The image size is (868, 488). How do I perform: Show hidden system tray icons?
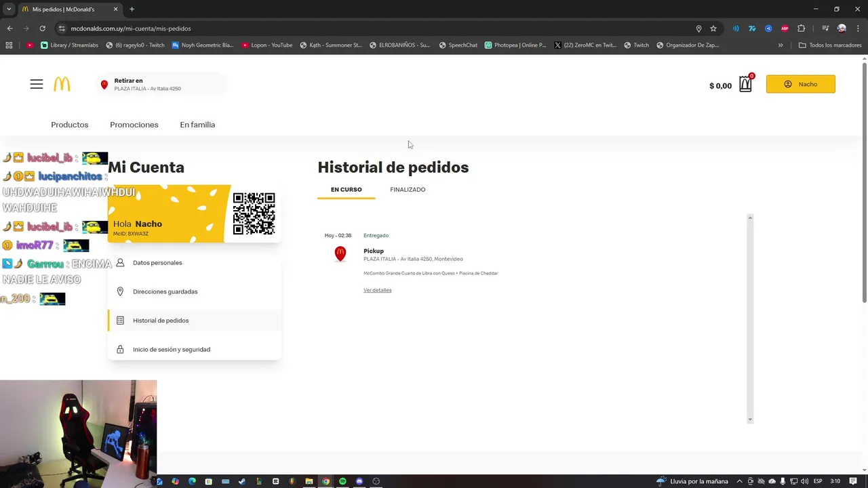point(739,481)
